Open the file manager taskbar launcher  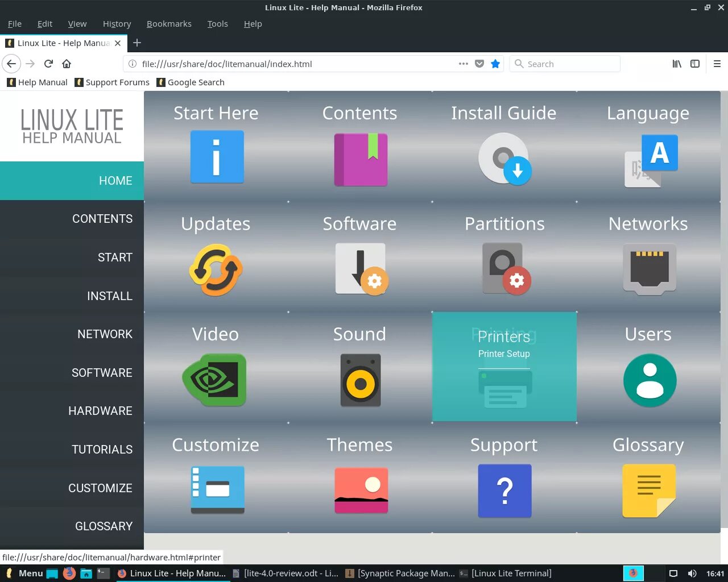tap(86, 573)
